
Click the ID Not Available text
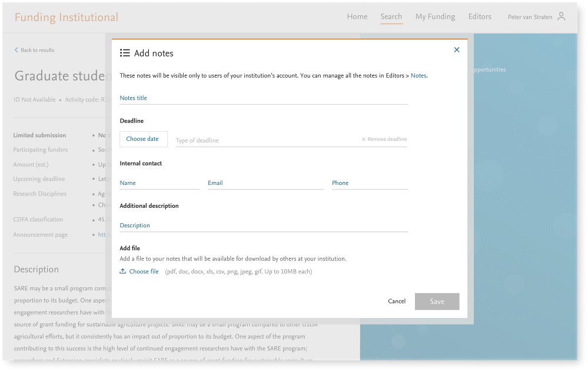(x=35, y=100)
